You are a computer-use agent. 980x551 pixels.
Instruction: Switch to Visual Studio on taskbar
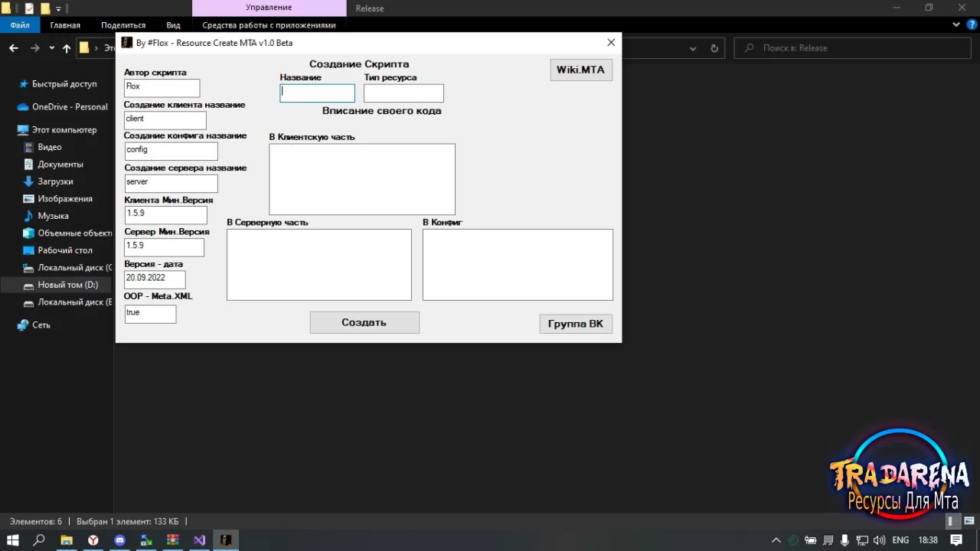click(x=199, y=540)
